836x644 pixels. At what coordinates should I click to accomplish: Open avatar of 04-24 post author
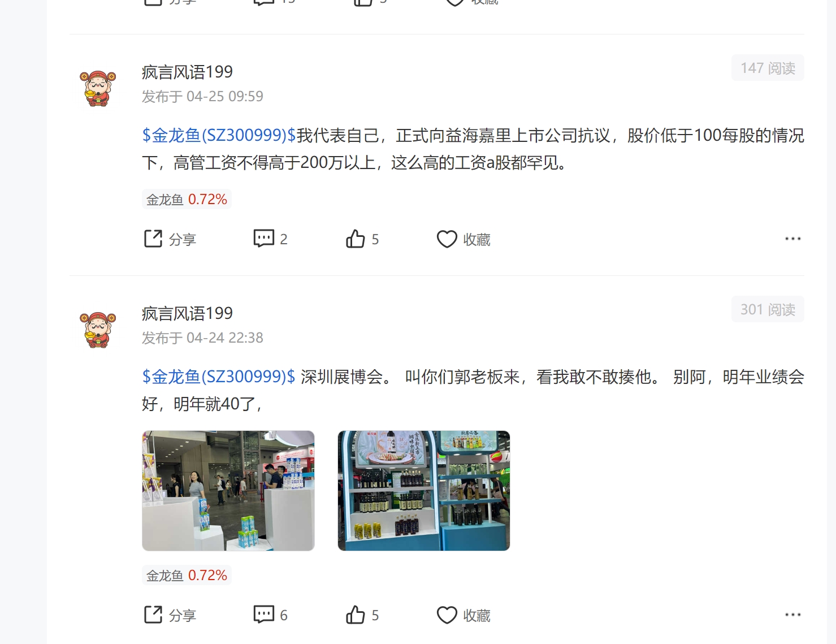(98, 330)
